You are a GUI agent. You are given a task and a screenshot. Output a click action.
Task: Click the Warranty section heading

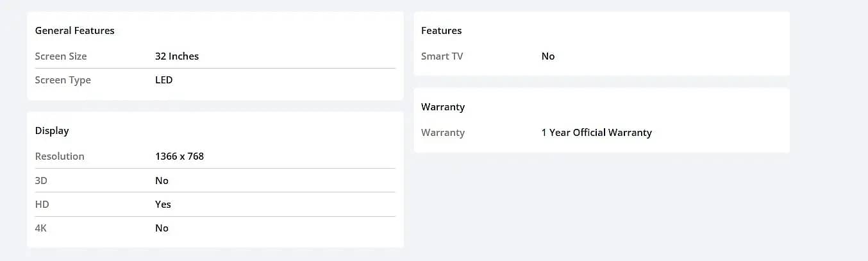[x=443, y=107]
